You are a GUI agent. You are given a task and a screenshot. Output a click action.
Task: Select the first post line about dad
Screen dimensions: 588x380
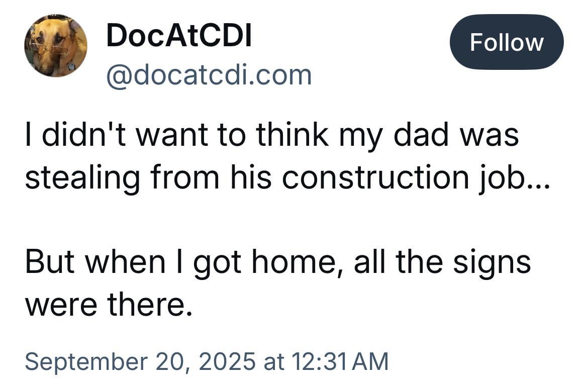point(272,135)
